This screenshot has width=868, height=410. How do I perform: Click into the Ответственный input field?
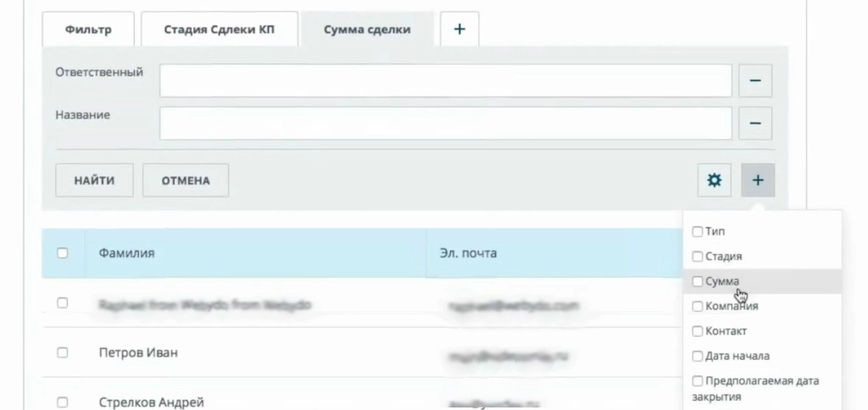(x=445, y=81)
